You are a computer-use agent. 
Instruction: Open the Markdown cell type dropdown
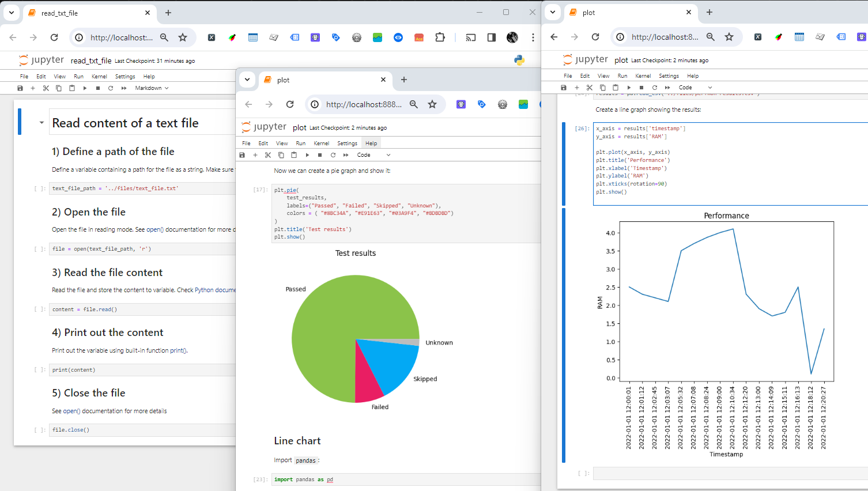[x=152, y=88]
